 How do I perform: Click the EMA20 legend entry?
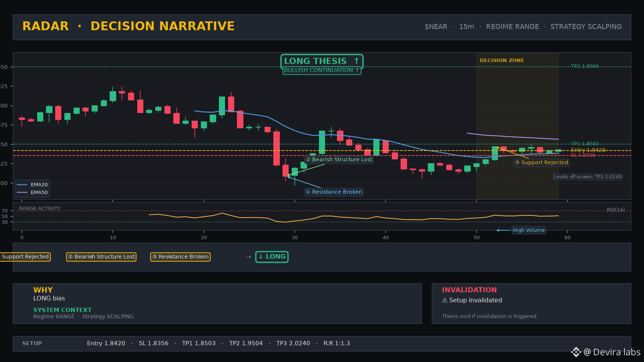pyautogui.click(x=33, y=185)
